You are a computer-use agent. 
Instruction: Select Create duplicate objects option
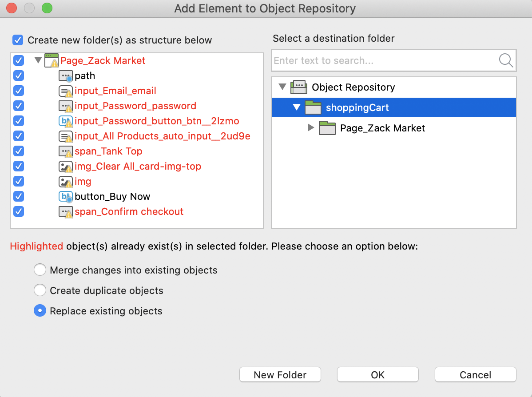(x=40, y=290)
